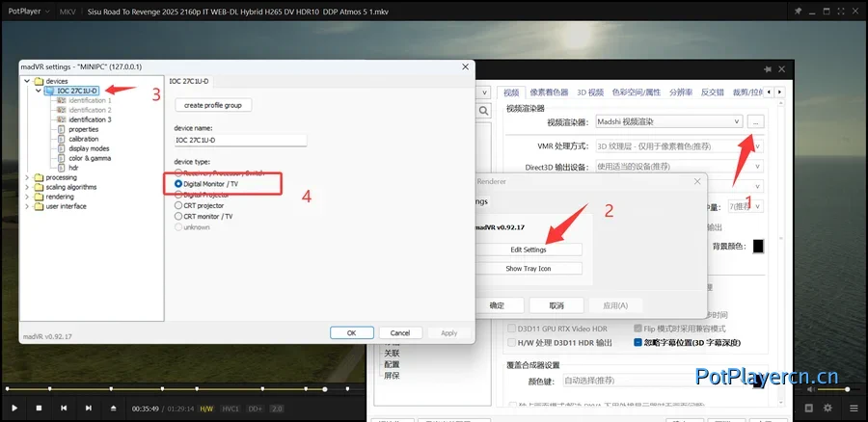Image resolution: width=868 pixels, height=422 pixels.
Task: Open identification 1 page icon
Action: (61, 100)
